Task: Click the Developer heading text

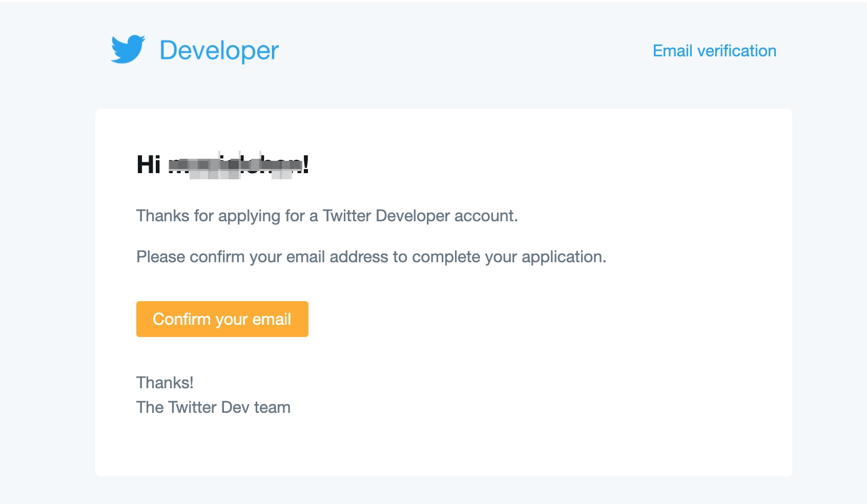Action: [x=219, y=51]
